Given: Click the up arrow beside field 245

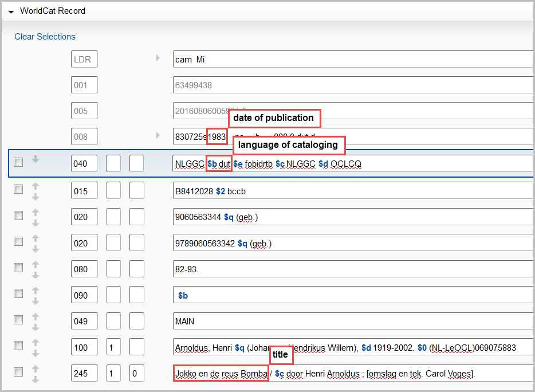Looking at the screenshot, I should pyautogui.click(x=35, y=369).
